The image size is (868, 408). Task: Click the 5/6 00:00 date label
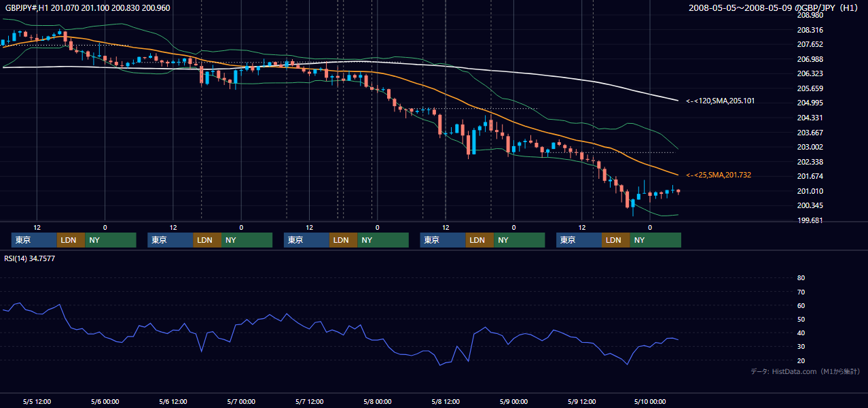(x=105, y=401)
